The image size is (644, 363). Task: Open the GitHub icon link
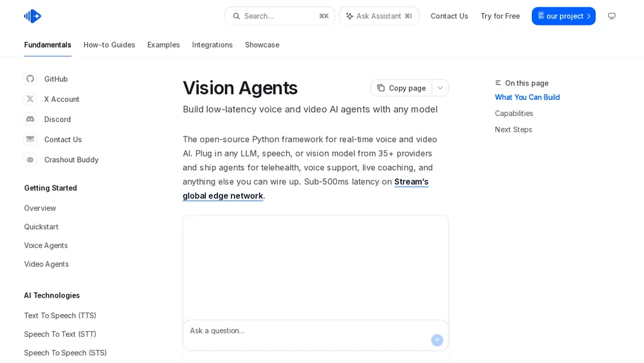tap(30, 79)
